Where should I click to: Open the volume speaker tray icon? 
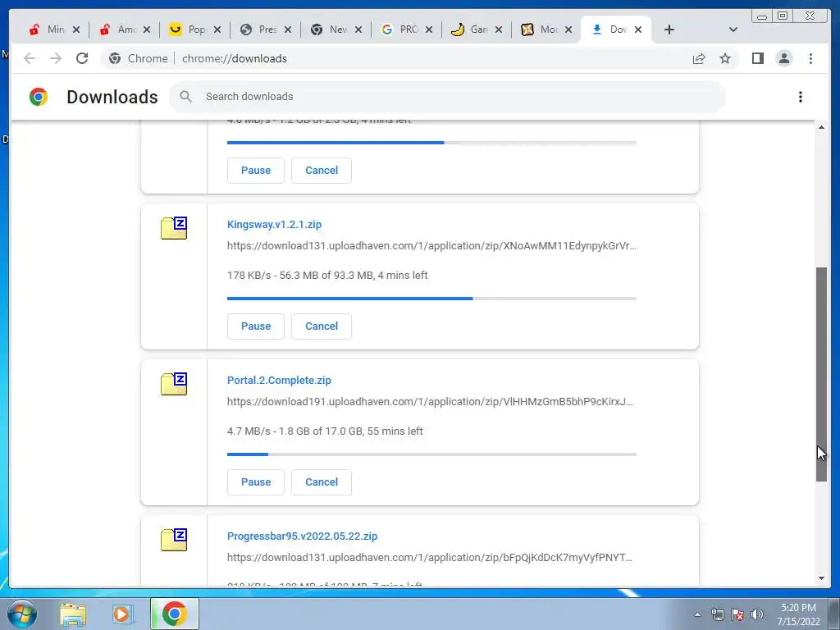click(757, 614)
